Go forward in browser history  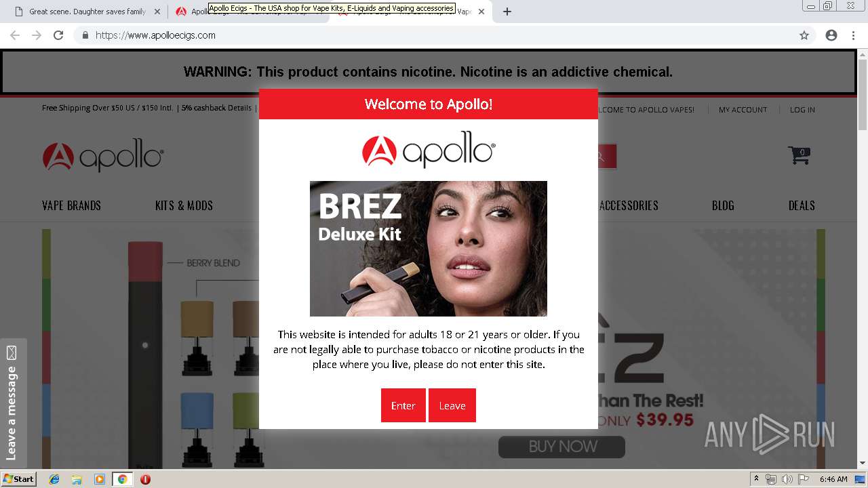click(37, 35)
